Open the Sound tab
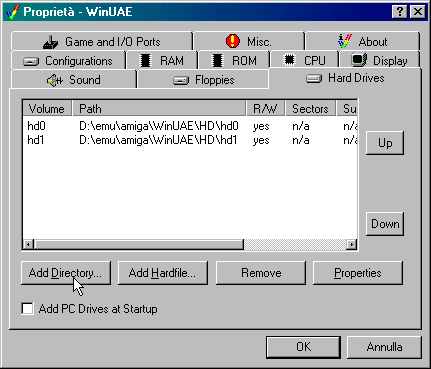 tap(74, 80)
